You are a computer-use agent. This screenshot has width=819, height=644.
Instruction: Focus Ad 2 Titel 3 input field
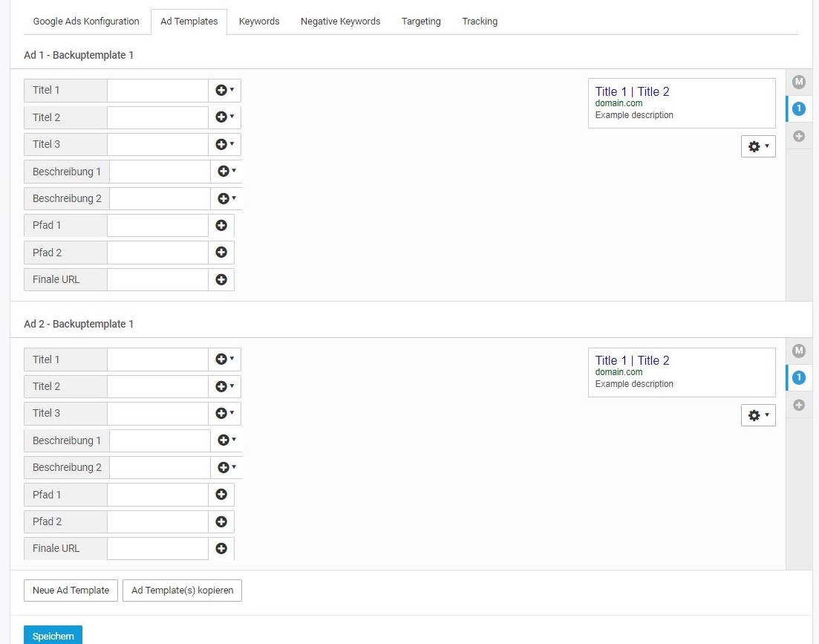coord(157,413)
